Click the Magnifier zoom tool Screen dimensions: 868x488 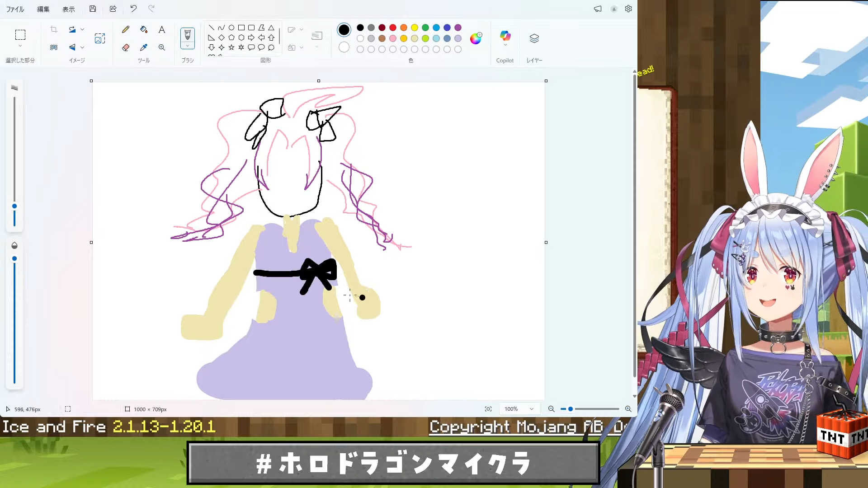pos(161,47)
